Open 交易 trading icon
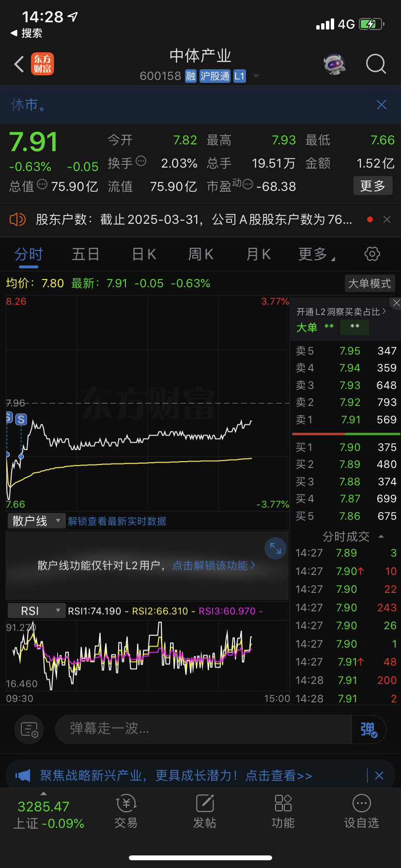This screenshot has width=401, height=868. tap(126, 812)
